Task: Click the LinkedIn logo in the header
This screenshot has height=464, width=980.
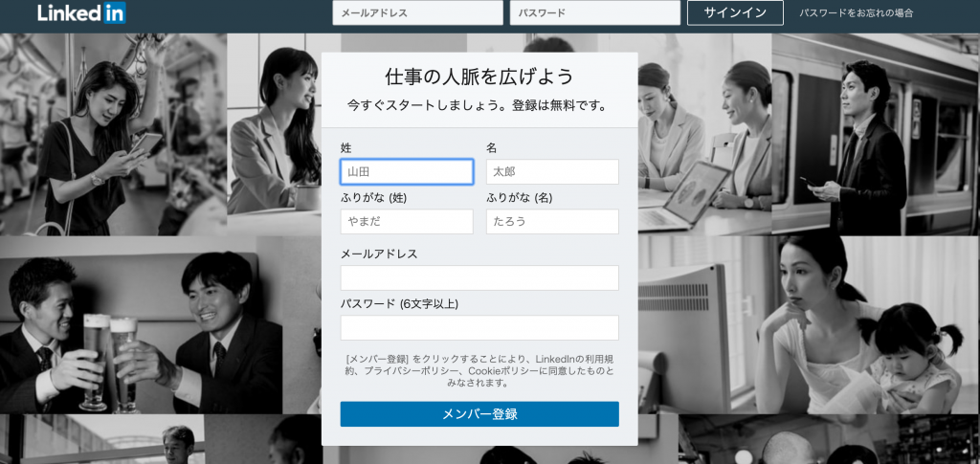Action: (x=81, y=13)
